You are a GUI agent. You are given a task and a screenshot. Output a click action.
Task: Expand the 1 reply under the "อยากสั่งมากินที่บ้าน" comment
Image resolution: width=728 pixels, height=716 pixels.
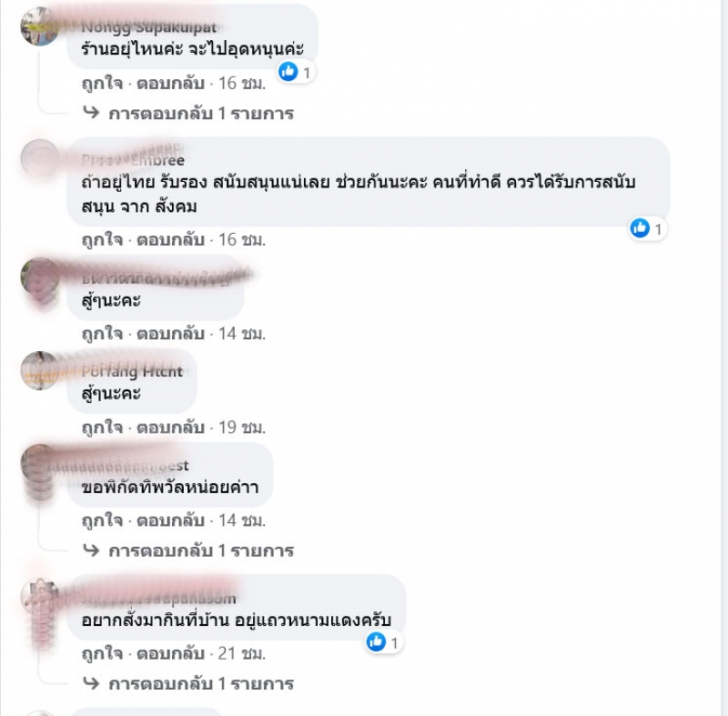201,683
